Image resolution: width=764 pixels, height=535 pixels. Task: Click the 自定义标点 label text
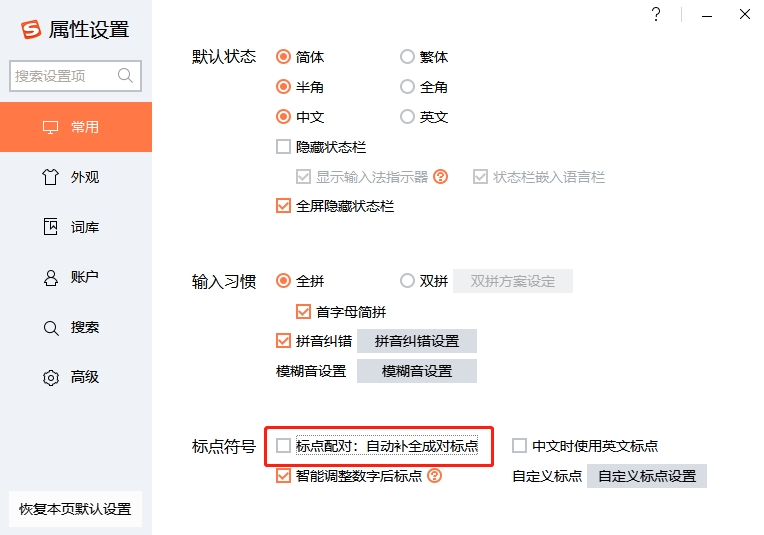pyautogui.click(x=547, y=476)
